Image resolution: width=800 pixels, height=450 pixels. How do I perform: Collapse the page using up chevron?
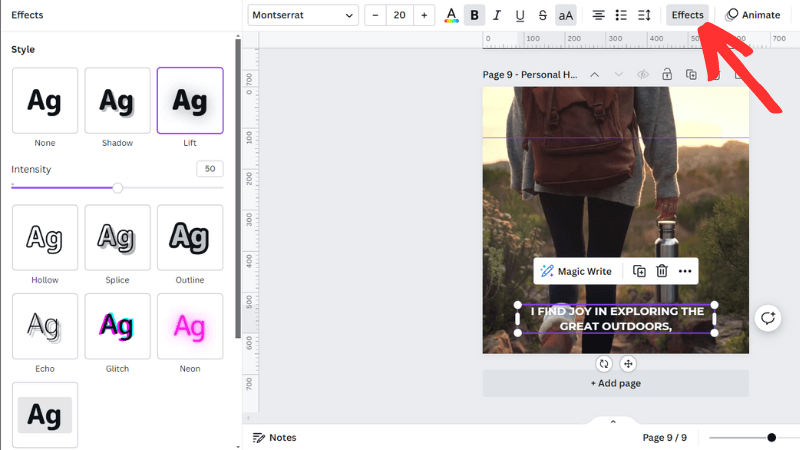pos(594,75)
